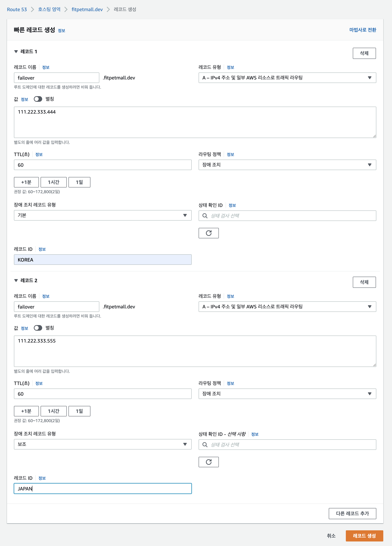The image size is (392, 546).
Task: Click the refresh icon under Record 2 health check
Action: [x=209, y=462]
